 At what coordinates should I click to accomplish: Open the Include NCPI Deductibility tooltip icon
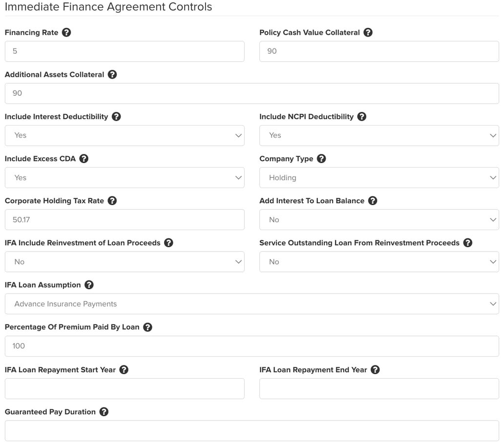click(x=361, y=117)
